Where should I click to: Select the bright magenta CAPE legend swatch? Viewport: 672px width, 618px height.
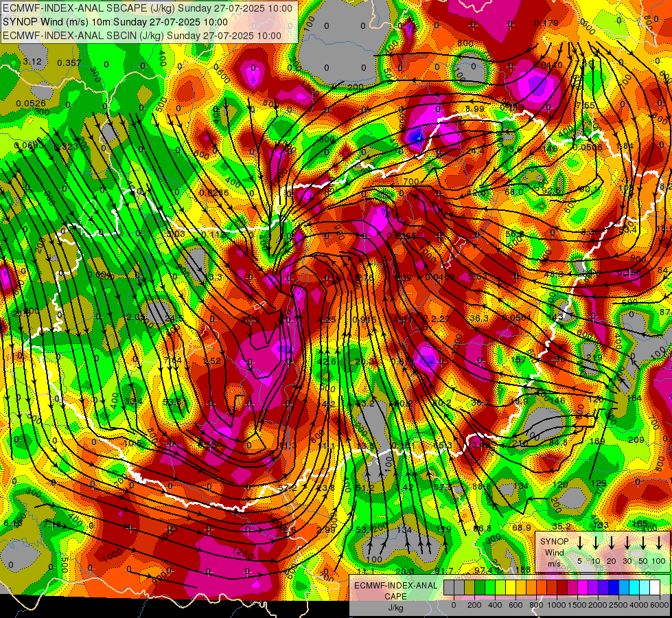coord(583,588)
